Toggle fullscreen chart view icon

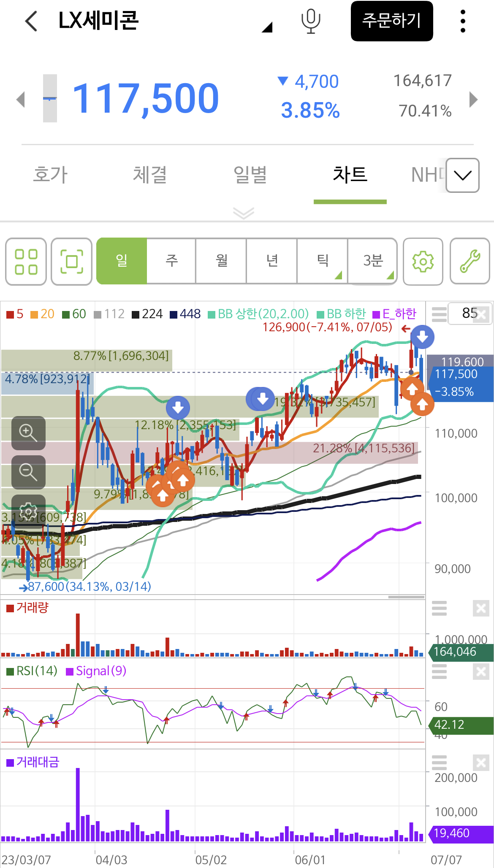(71, 262)
